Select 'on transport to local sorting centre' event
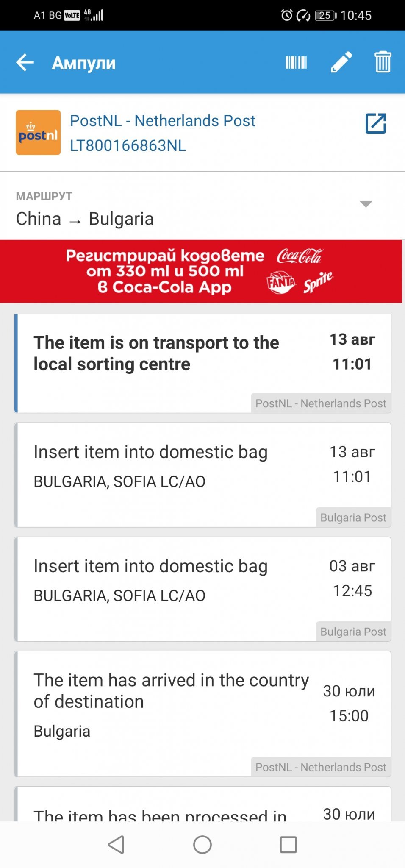This screenshot has width=405, height=868. [x=202, y=363]
